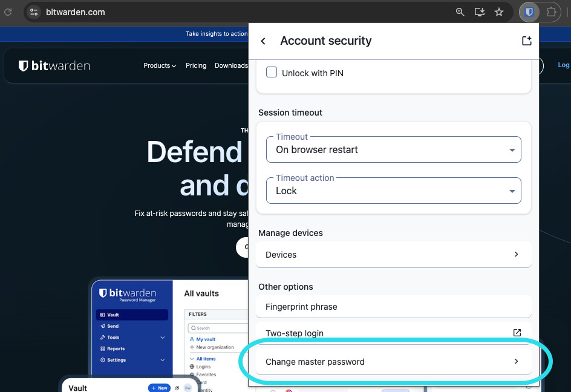Open site information icon beside bitwarden.com
571x392 pixels.
[x=34, y=12]
